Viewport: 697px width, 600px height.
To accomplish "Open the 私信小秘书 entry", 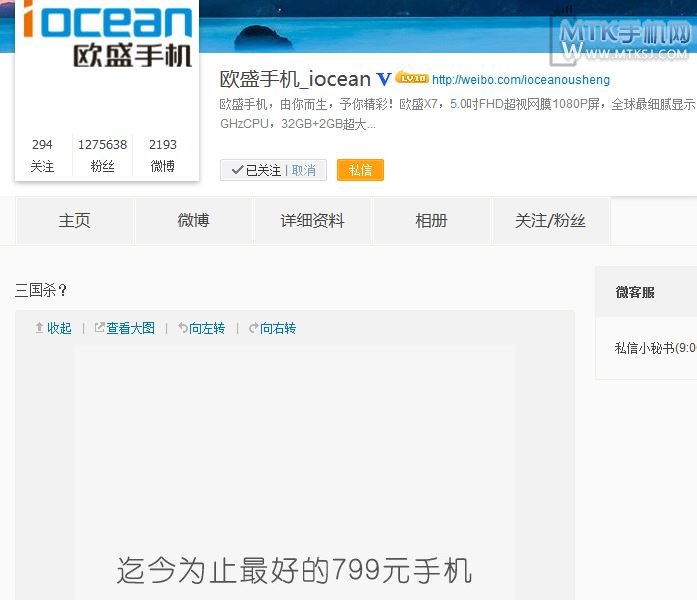I will [x=655, y=348].
